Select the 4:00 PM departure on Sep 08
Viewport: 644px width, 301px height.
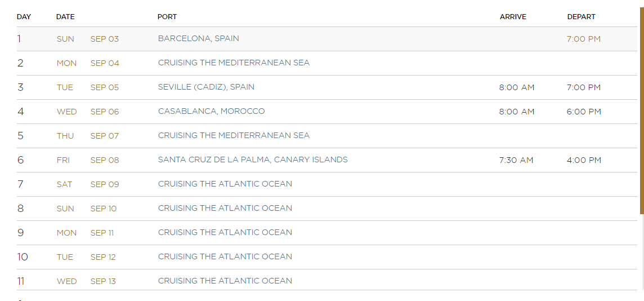click(x=584, y=160)
